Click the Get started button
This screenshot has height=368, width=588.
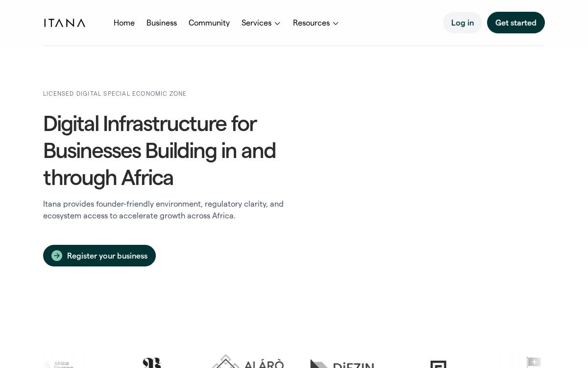[516, 23]
